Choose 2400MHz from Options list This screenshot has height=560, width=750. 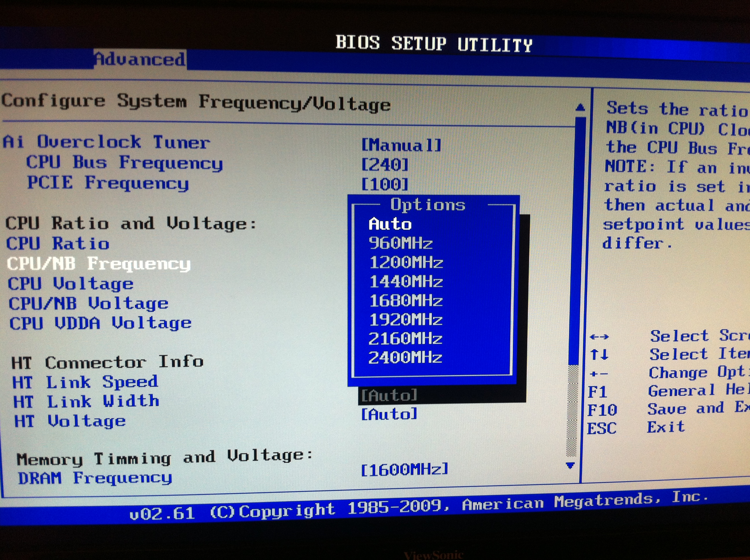pyautogui.click(x=405, y=358)
